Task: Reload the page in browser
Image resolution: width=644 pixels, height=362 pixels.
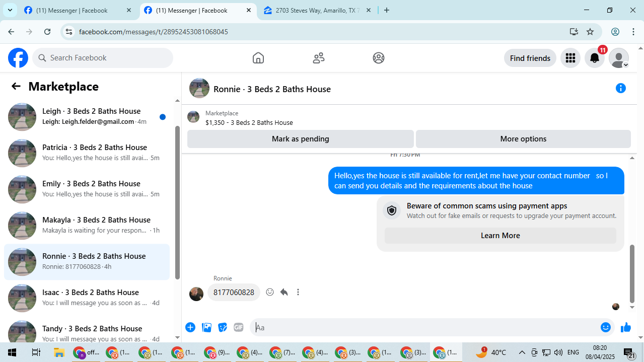Action: 47,32
